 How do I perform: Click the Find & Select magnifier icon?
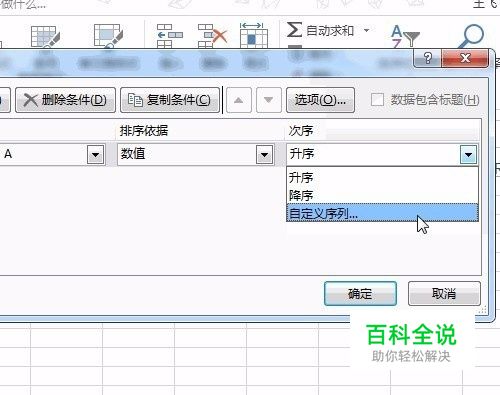pyautogui.click(x=471, y=36)
